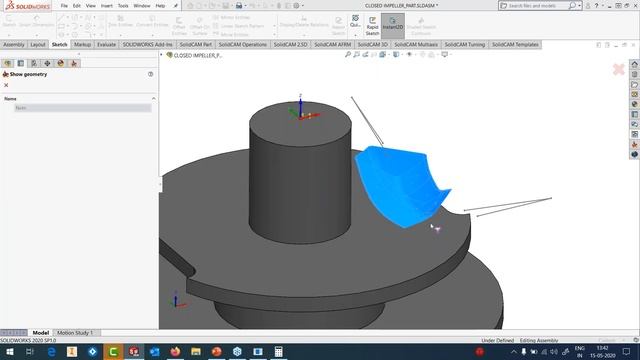
Task: Toggle Rapid Sketch
Action: click(372, 26)
